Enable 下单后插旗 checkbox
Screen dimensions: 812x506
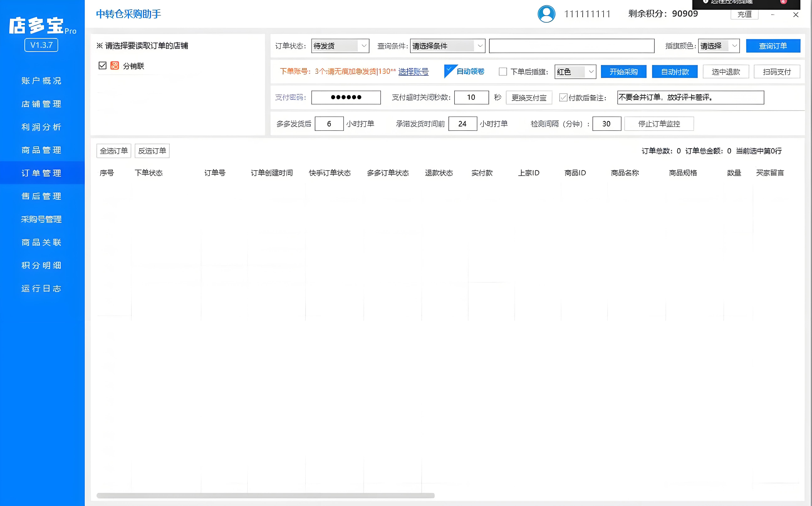click(503, 72)
